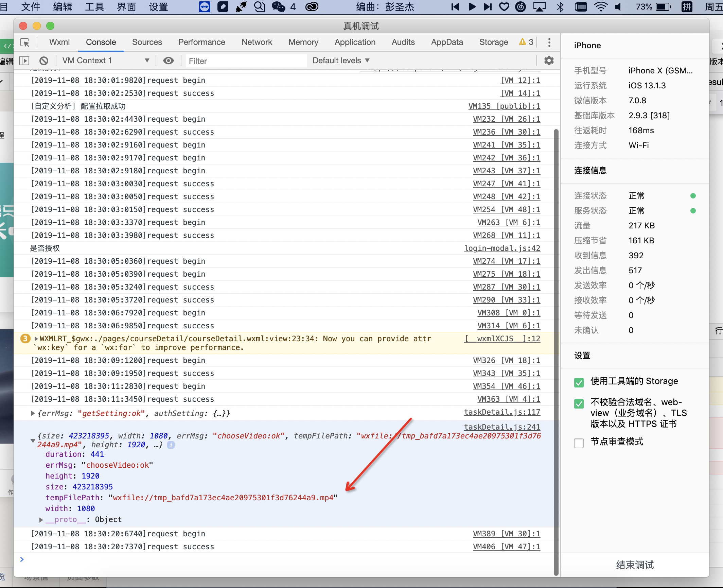Click the iPhone X (GSM... model value
Viewport: 723px width, 588px height.
click(660, 70)
